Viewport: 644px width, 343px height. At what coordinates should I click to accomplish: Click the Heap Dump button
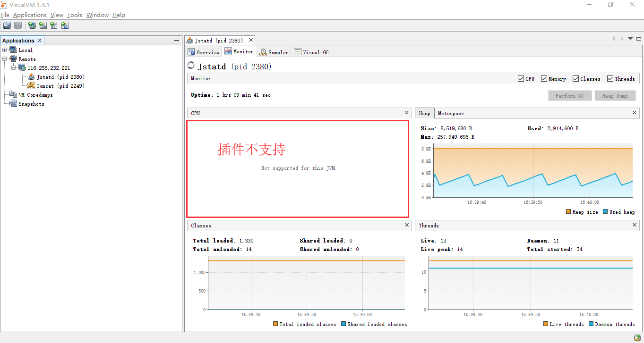[615, 96]
